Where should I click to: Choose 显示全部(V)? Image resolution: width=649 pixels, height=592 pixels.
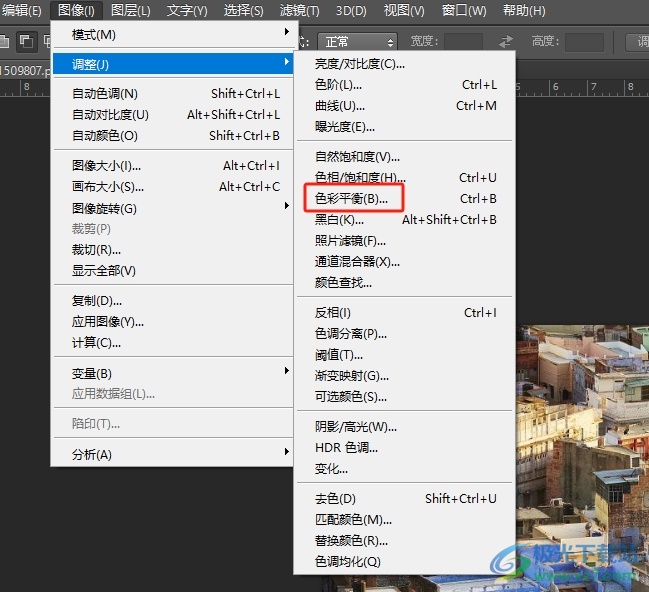pyautogui.click(x=173, y=271)
